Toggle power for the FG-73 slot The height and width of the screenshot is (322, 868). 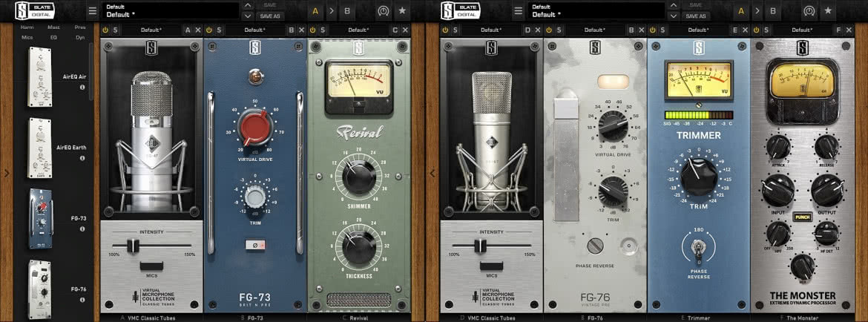[208, 30]
